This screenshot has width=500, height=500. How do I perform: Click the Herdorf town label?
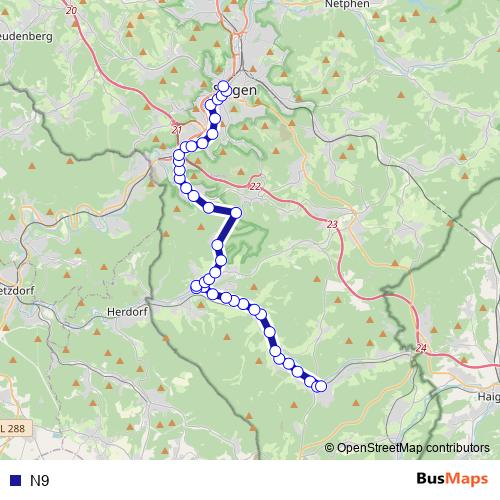point(127,312)
